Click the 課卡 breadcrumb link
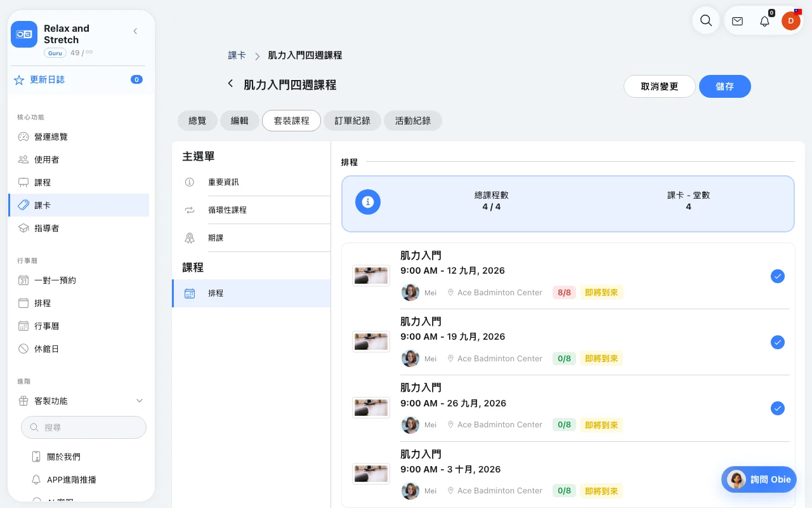 237,55
